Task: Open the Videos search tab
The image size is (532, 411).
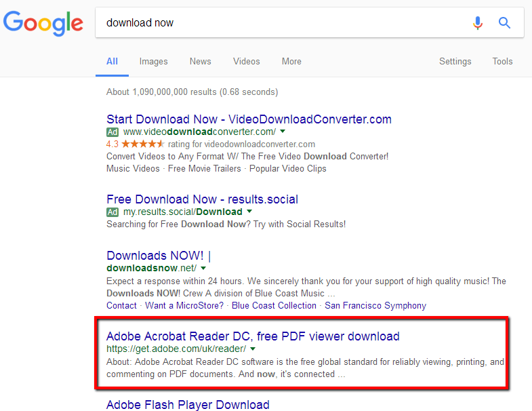Action: coord(246,61)
